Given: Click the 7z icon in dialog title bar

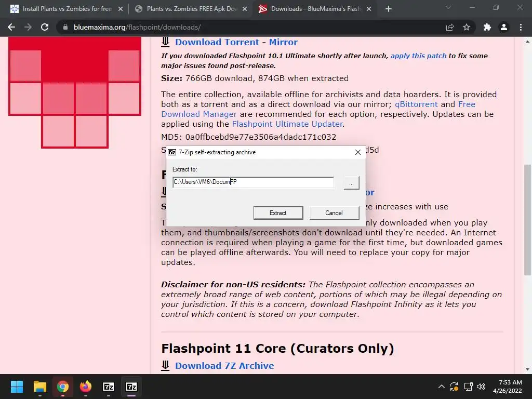Looking at the screenshot, I should (172, 152).
